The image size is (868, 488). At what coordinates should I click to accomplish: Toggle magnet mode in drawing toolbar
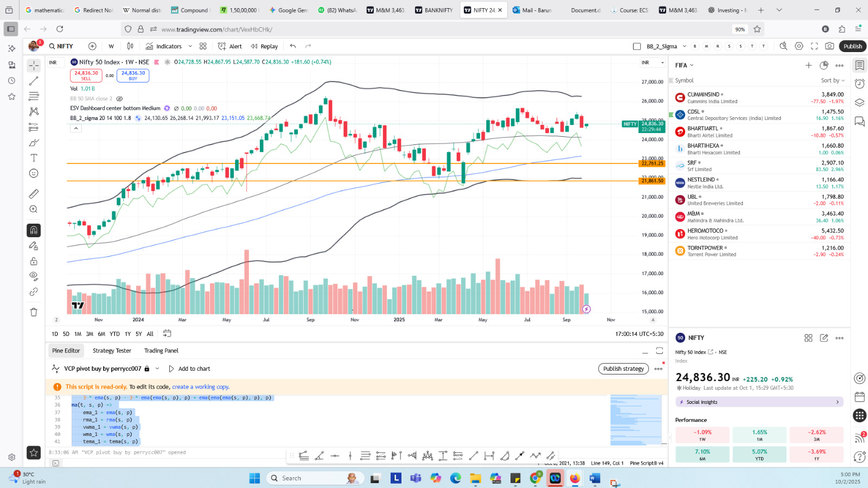(34, 230)
